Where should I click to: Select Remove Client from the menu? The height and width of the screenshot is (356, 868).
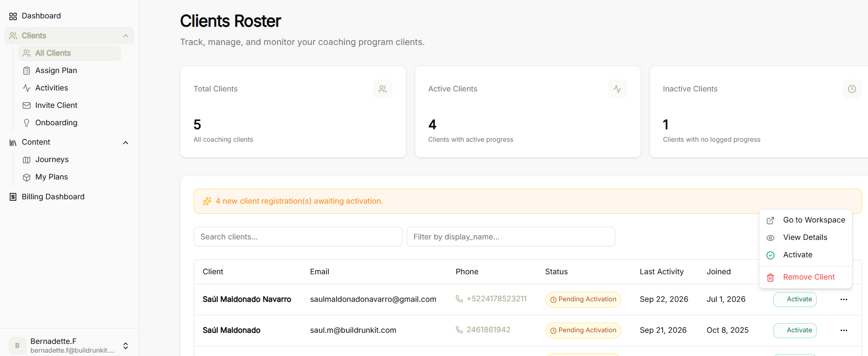point(806,277)
